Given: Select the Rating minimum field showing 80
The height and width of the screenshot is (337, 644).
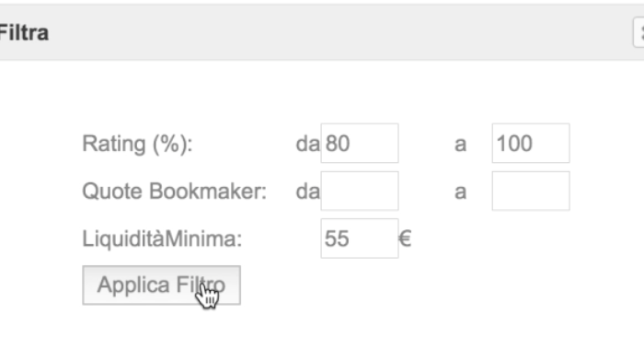Looking at the screenshot, I should pos(360,143).
